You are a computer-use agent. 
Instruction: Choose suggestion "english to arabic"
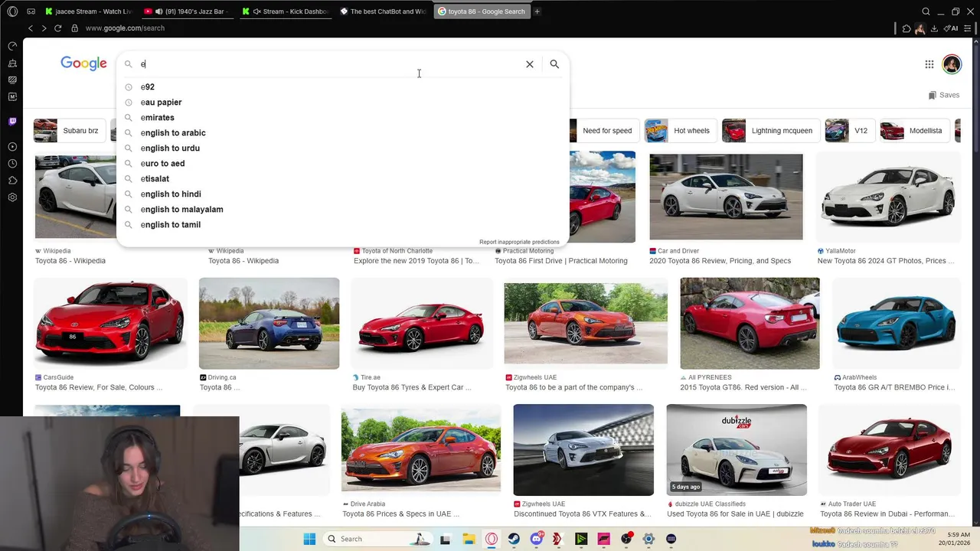[x=342, y=133]
